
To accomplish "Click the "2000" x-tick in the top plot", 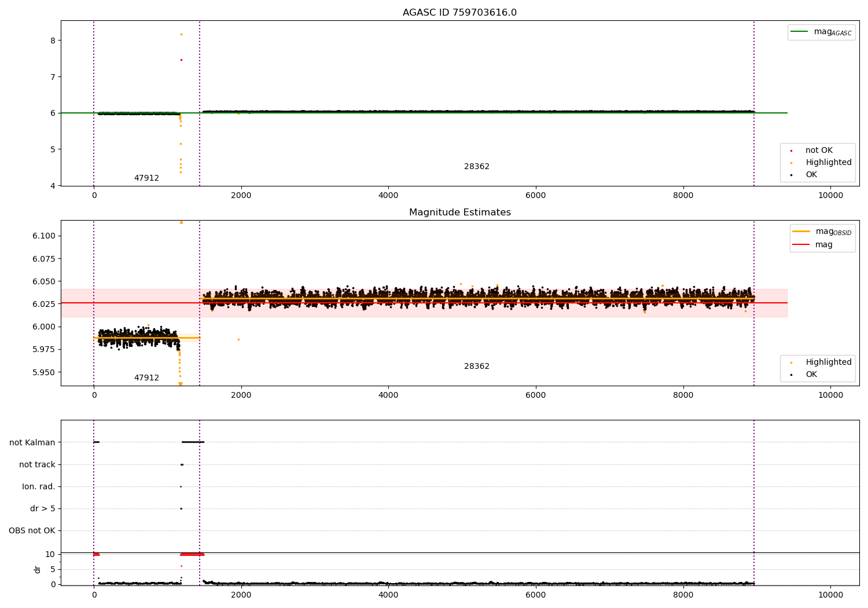I will [x=241, y=196].
